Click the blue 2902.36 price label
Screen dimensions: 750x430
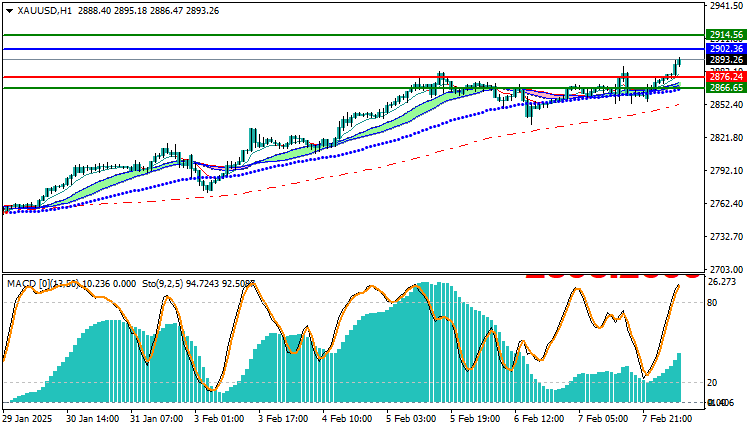click(726, 49)
